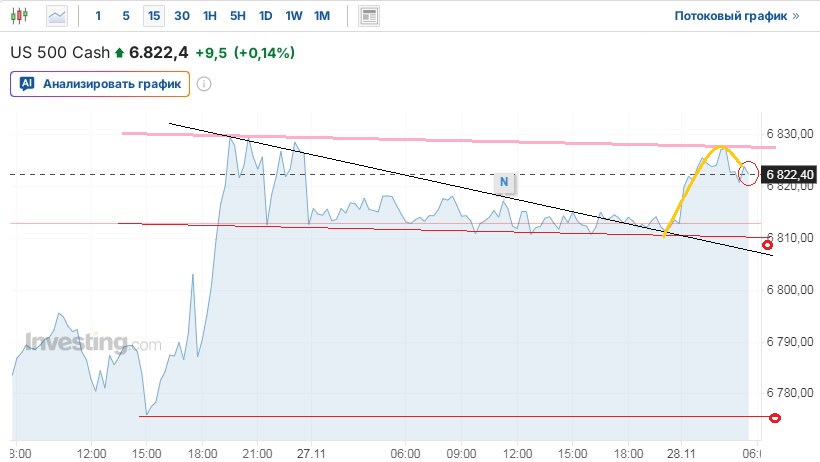Image resolution: width=820 pixels, height=462 pixels.
Task: Open the news panel icon in toolbar
Action: point(369,16)
